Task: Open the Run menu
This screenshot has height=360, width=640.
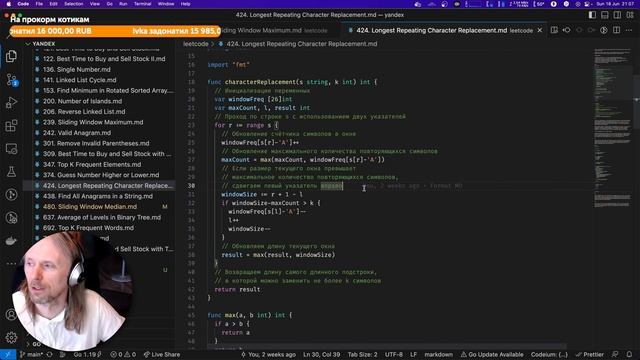Action: [x=123, y=4]
